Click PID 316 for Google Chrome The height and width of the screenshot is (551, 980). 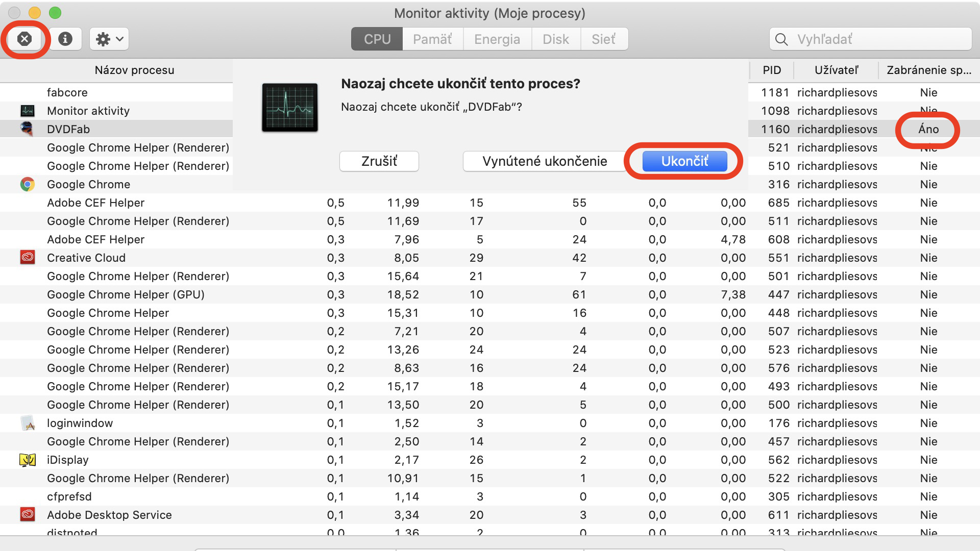[x=779, y=184]
